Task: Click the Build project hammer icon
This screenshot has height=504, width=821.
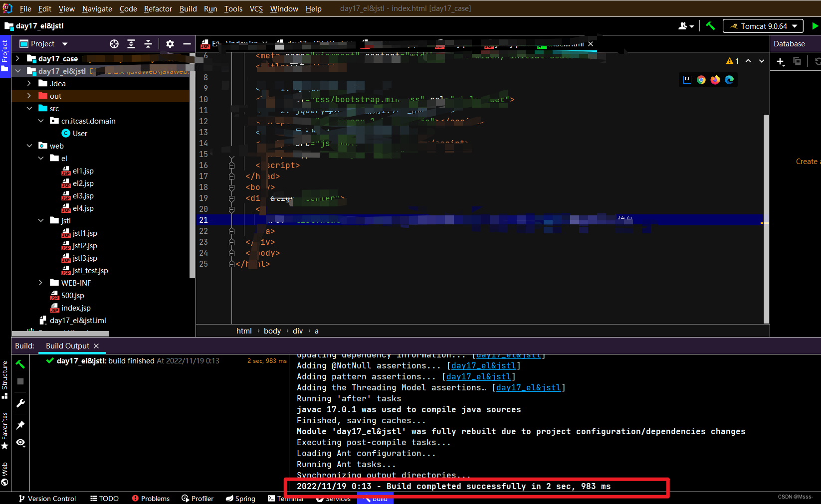Action: [x=710, y=26]
